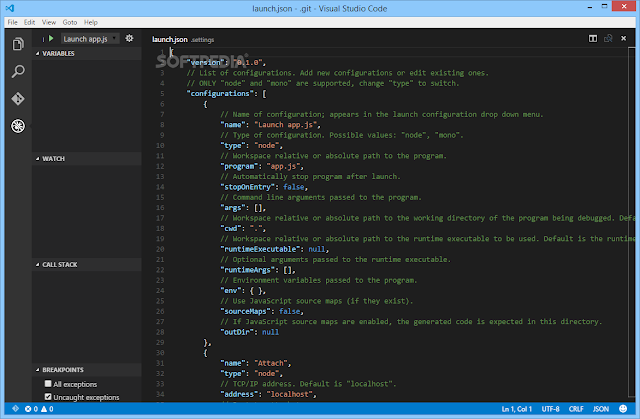Maximize the Visual Studio Code window
This screenshot has height=419, width=640.
tap(604, 6)
